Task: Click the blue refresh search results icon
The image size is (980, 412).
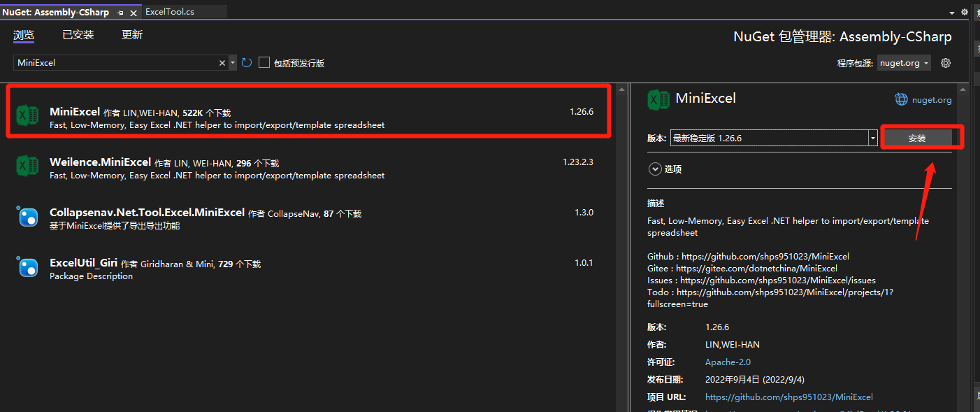Action: pos(246,62)
